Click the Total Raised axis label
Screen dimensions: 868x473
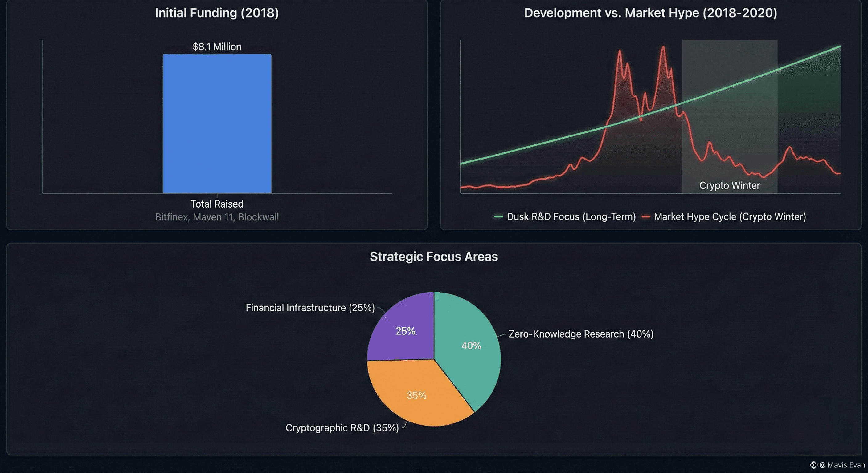pos(217,204)
